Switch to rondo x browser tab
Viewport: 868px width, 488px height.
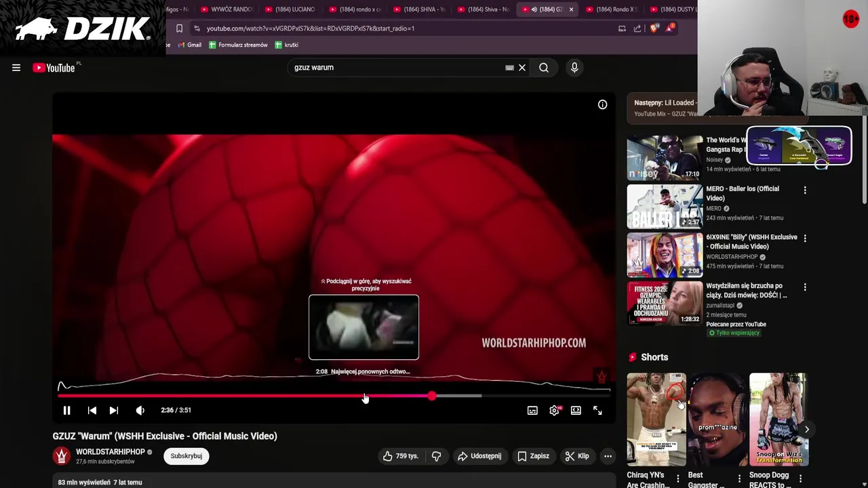(x=355, y=9)
